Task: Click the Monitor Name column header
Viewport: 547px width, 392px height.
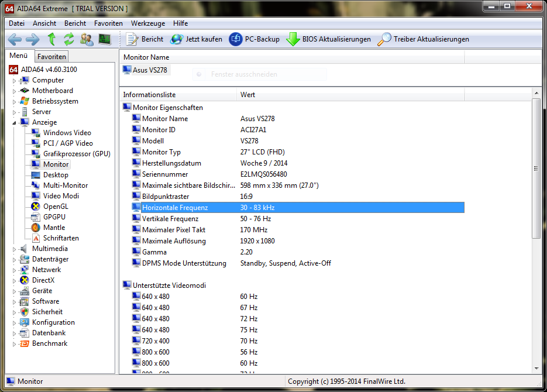Action: click(x=292, y=57)
